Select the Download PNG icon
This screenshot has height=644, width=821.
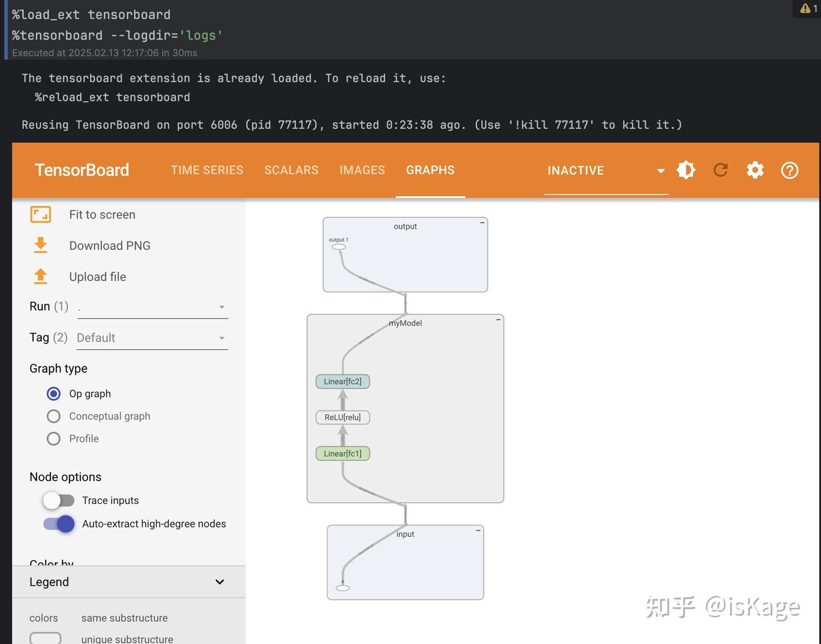pos(40,245)
